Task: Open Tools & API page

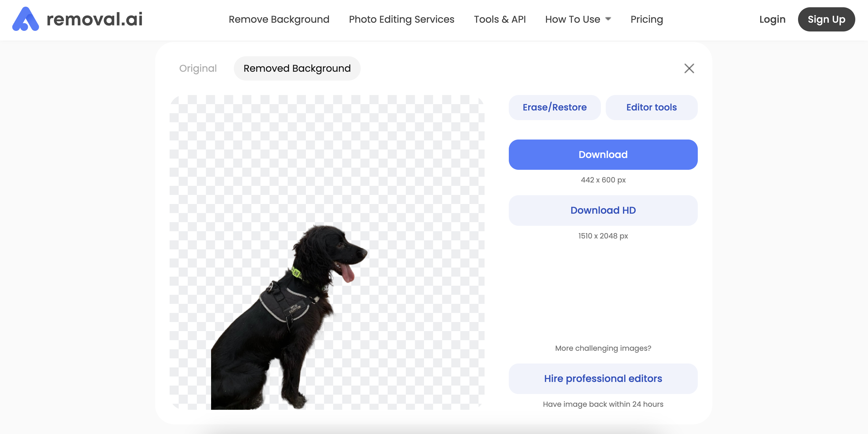Action: point(499,19)
